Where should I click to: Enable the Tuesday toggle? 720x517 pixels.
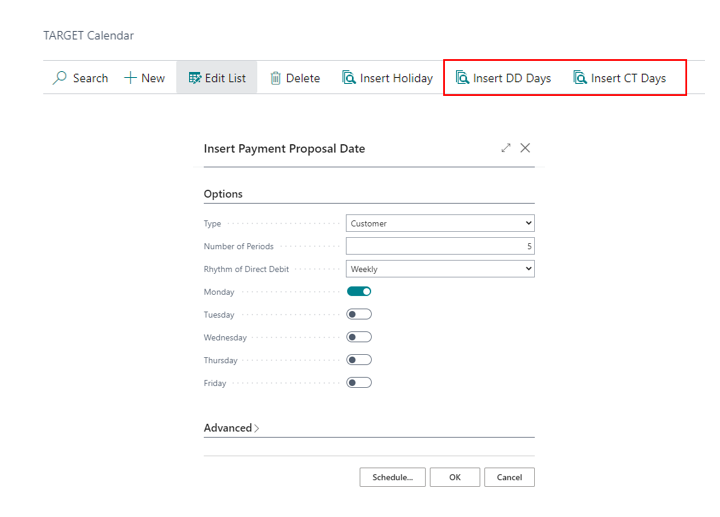click(x=359, y=315)
